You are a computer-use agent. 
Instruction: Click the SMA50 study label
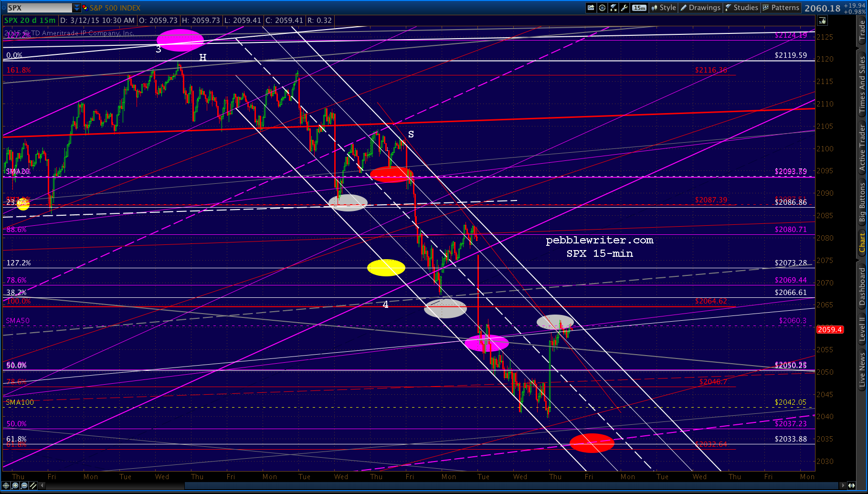[x=18, y=321]
